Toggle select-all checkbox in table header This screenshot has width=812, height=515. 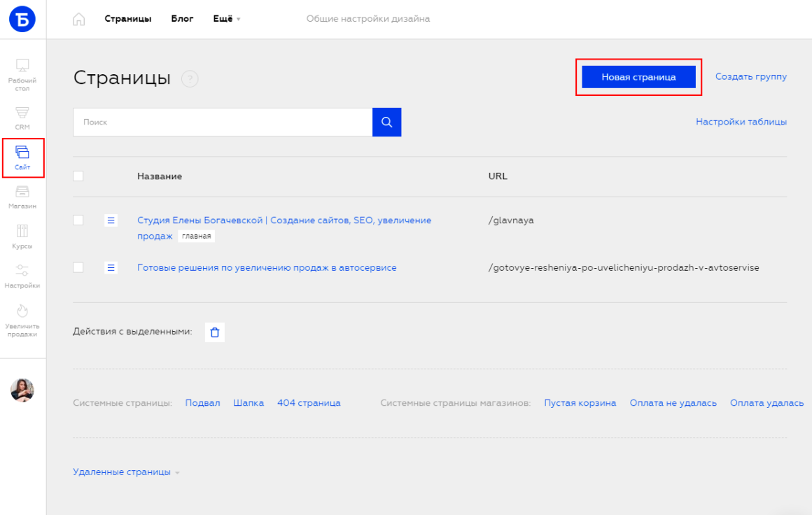point(78,176)
